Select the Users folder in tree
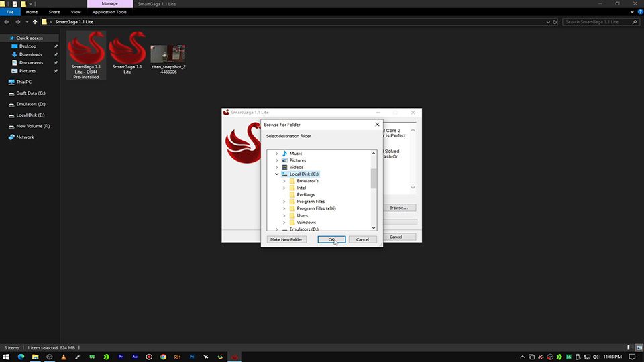This screenshot has height=362, width=644. [303, 215]
